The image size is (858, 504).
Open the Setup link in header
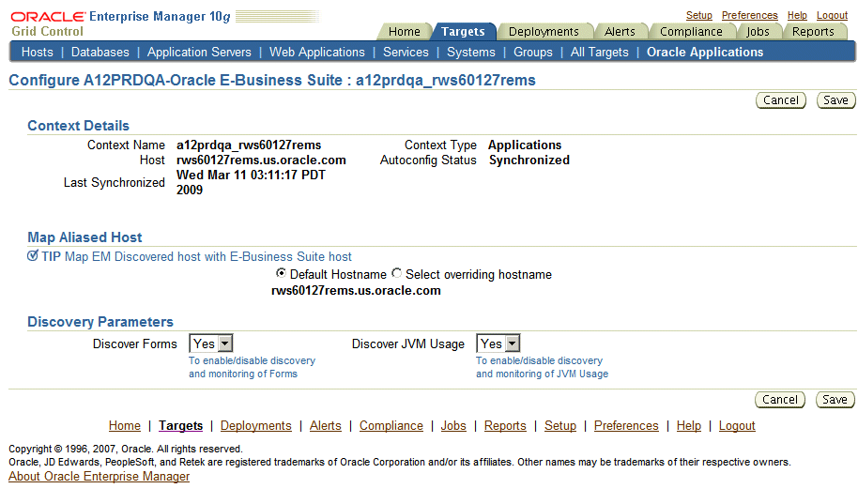coord(698,15)
